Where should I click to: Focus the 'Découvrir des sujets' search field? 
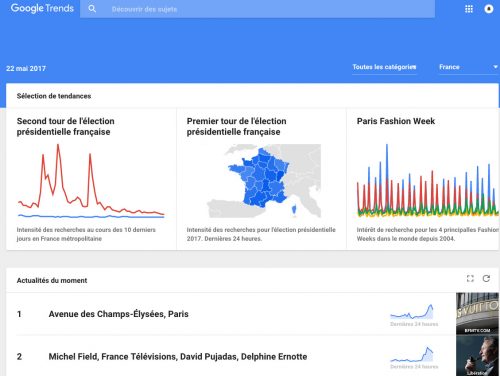click(257, 9)
